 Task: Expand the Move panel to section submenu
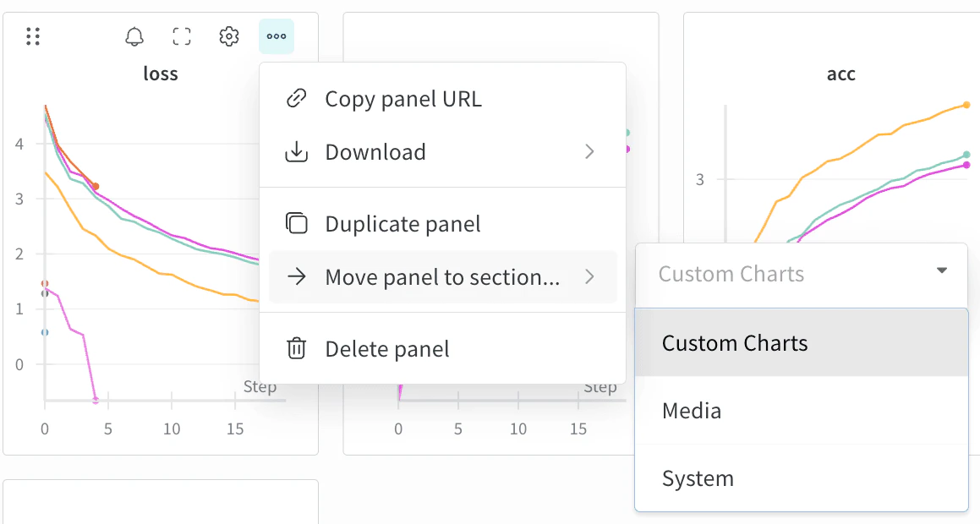[x=590, y=276]
